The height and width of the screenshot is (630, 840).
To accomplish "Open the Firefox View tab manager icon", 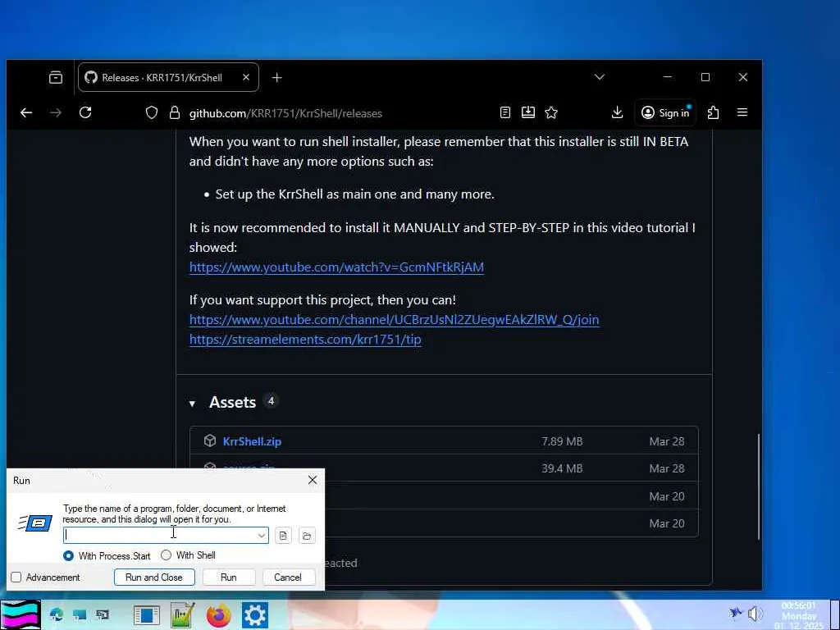I will 56,78.
